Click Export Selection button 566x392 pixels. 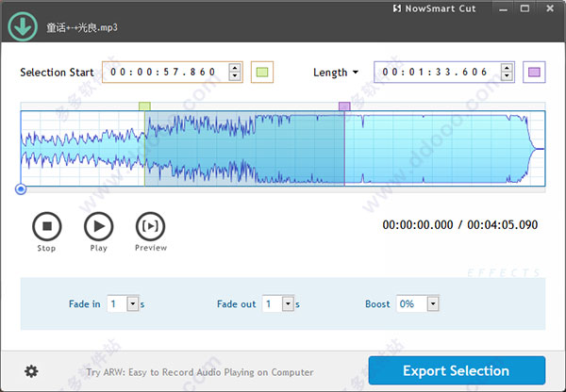tap(457, 370)
